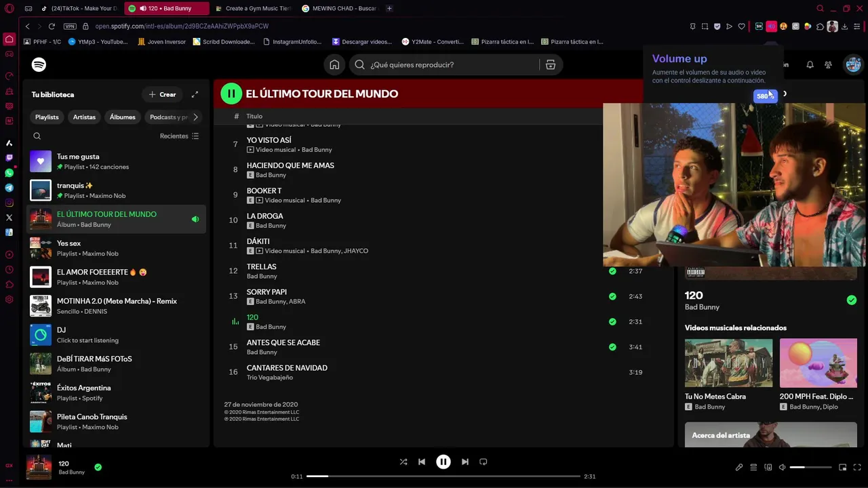The image size is (868, 488).
Task: Skip to next track
Action: point(465,462)
